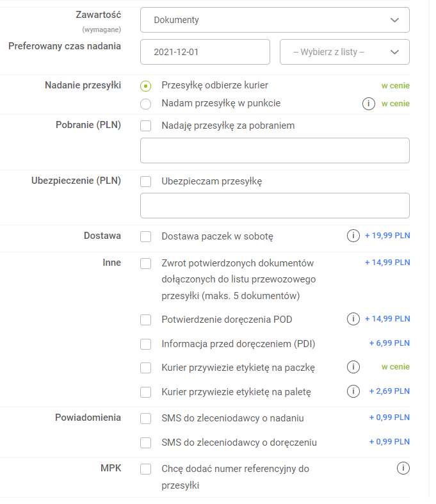Open the 'Zawartość' Dokumenty dropdown
436x504 pixels.
coord(275,20)
